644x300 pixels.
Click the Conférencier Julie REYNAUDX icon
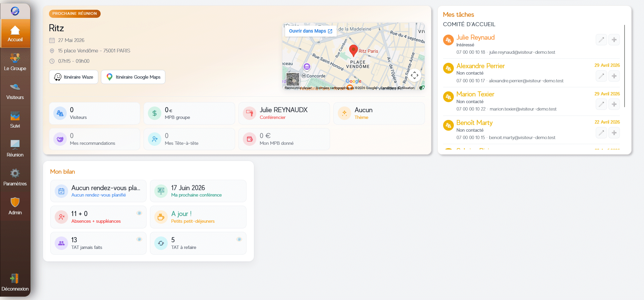250,113
